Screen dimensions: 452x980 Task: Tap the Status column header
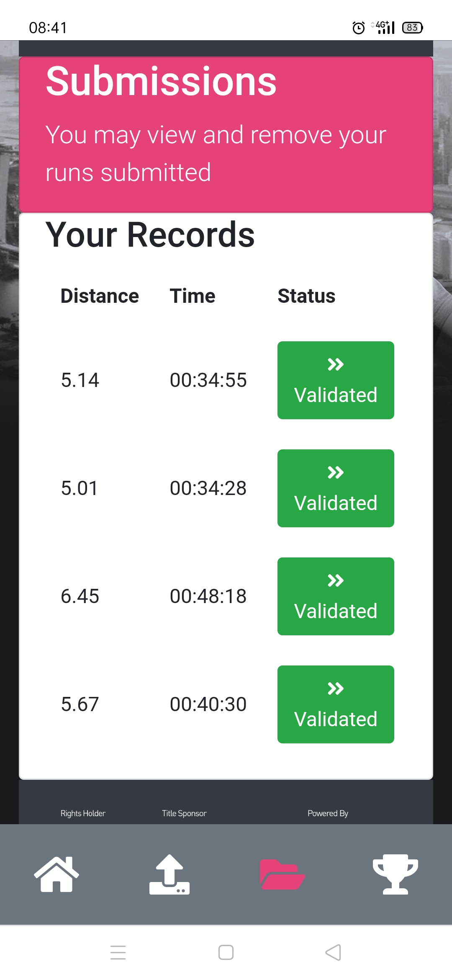pos(306,296)
